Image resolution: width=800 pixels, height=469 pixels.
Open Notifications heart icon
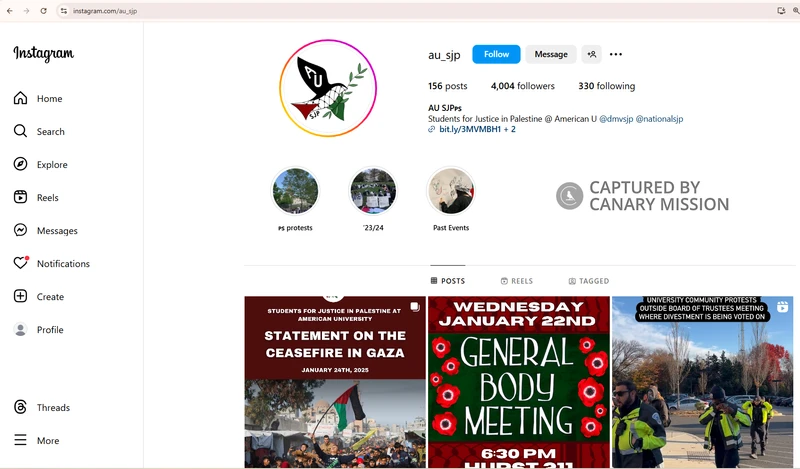click(20, 263)
